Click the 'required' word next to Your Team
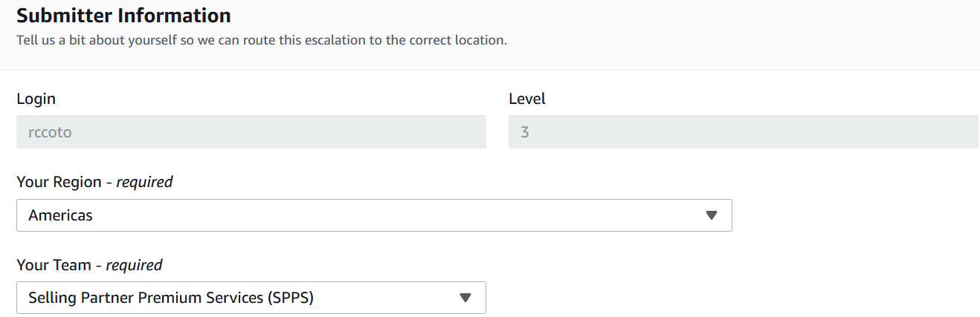The width and height of the screenshot is (980, 317). click(134, 265)
